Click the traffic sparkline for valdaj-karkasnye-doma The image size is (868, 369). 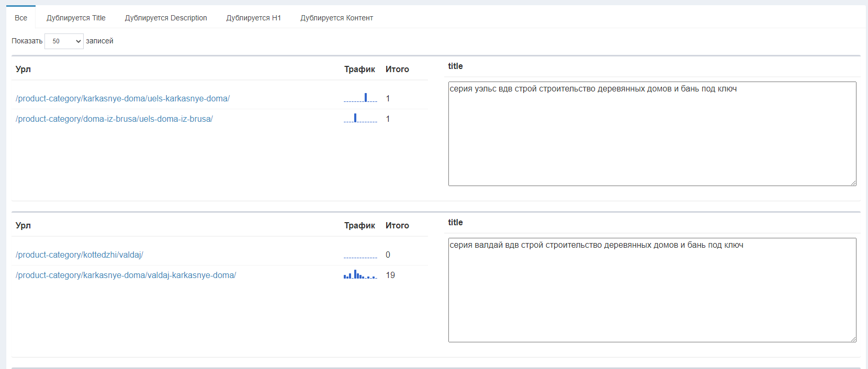click(360, 274)
